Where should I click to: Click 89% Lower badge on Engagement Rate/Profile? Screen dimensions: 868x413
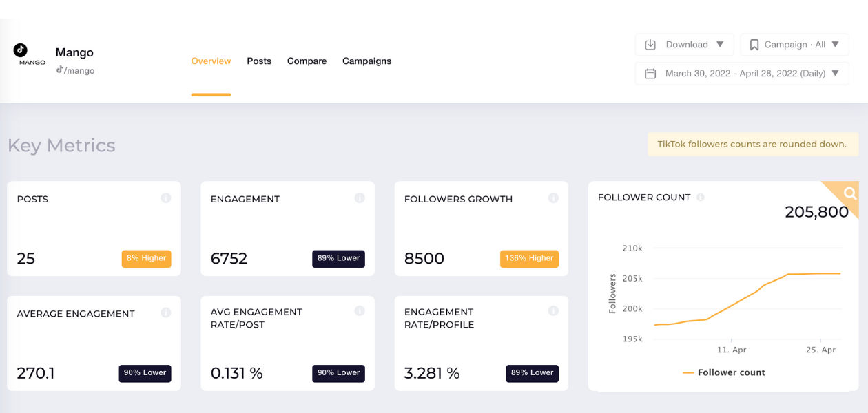[532, 373]
